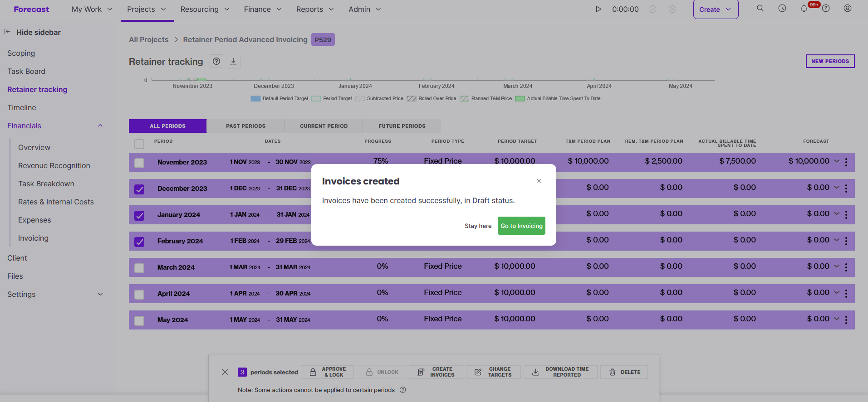The width and height of the screenshot is (868, 402).
Task: Check the May 2024 period checkbox
Action: pyautogui.click(x=139, y=321)
